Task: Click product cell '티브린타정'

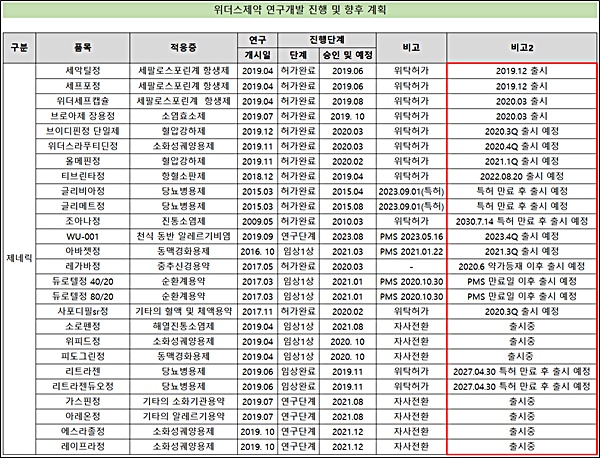Action: 83,176
